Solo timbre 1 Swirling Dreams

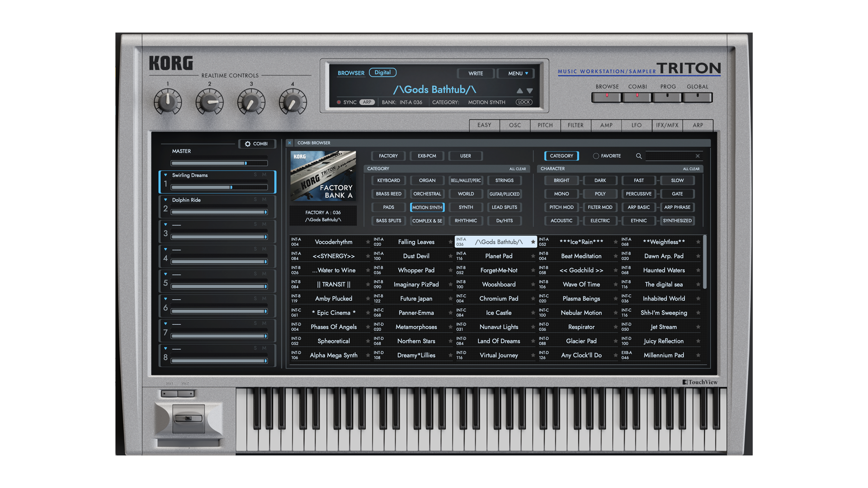(x=255, y=175)
